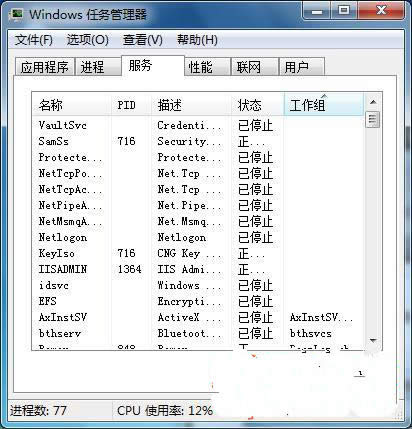Click the Security... description cell
The image size is (412, 429).
(x=189, y=141)
